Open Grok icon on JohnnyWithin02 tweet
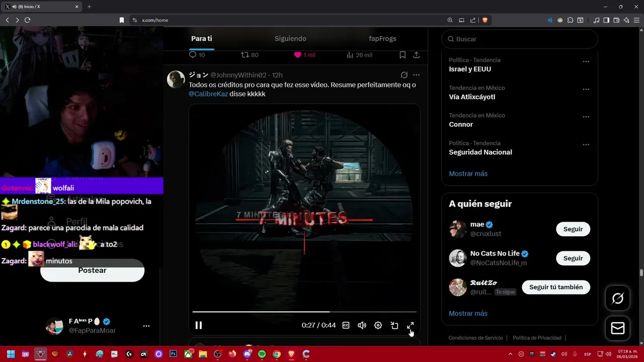Screen dimensions: 644x362 point(404,75)
